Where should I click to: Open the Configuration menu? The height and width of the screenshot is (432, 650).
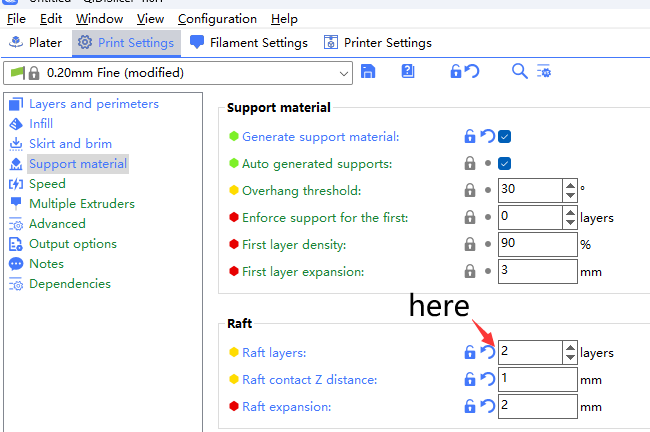(217, 19)
